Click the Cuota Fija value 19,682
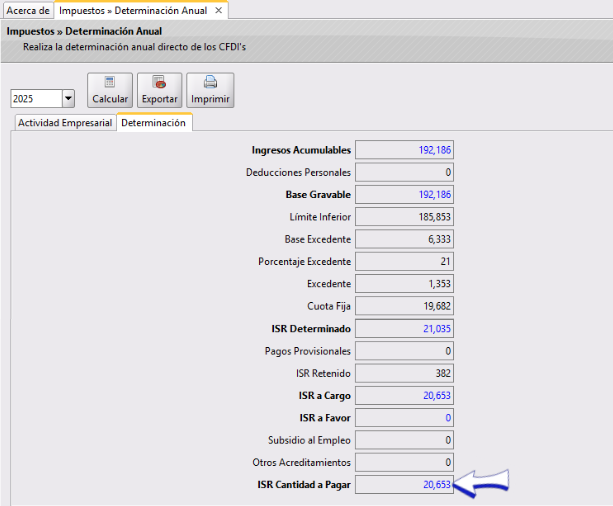 tap(404, 306)
